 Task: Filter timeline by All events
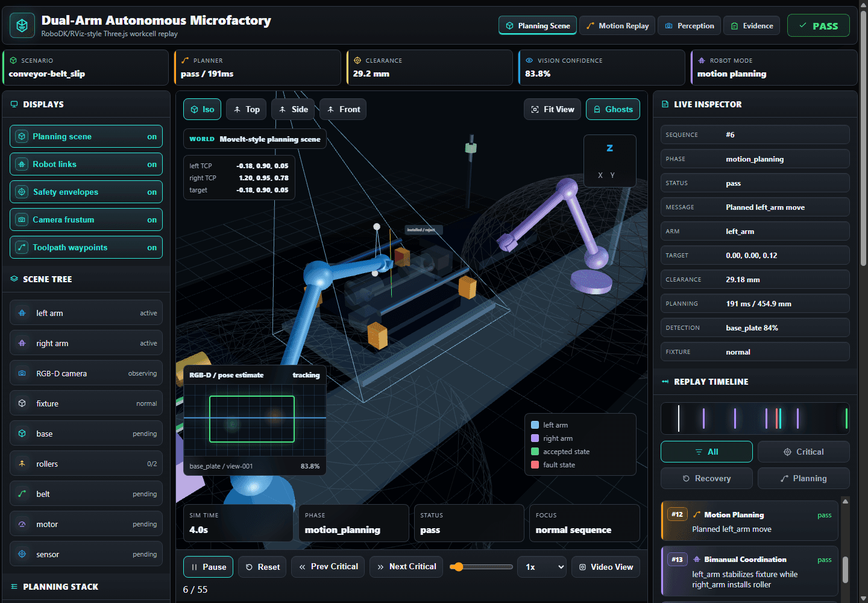point(706,452)
